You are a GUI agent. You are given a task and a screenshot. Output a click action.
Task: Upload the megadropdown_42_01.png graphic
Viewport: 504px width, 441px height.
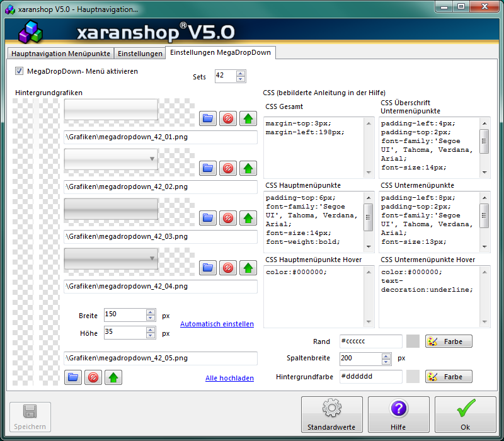point(248,118)
